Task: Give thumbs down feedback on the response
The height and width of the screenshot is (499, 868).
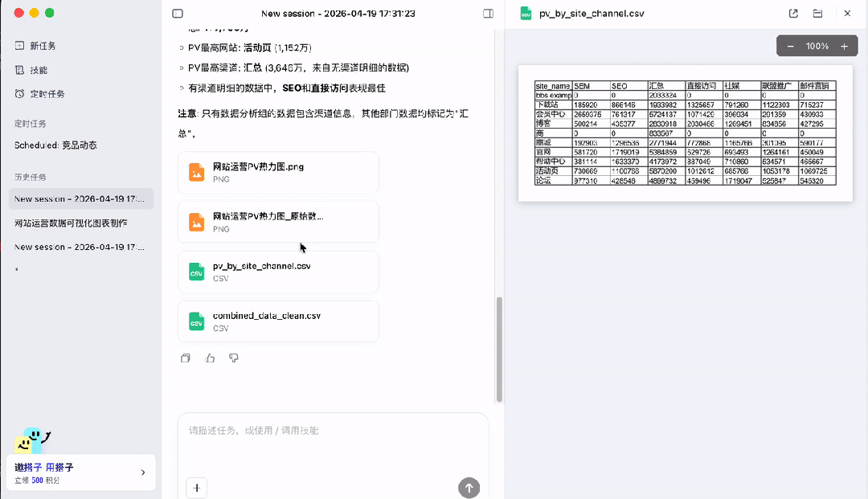Action: 234,358
